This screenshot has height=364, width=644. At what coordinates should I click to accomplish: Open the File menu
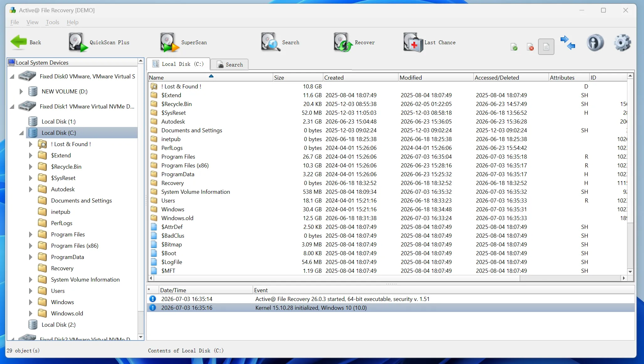pos(14,22)
